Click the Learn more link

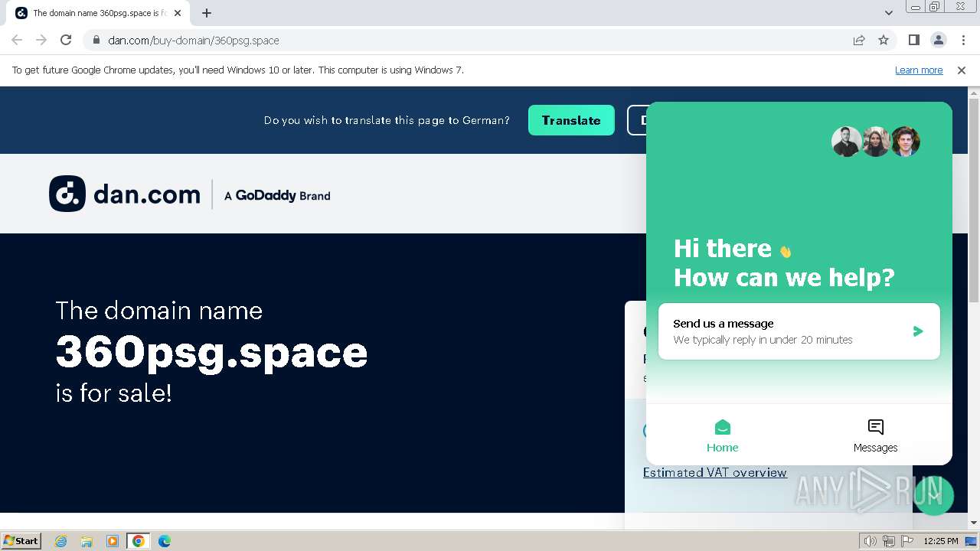[919, 70]
